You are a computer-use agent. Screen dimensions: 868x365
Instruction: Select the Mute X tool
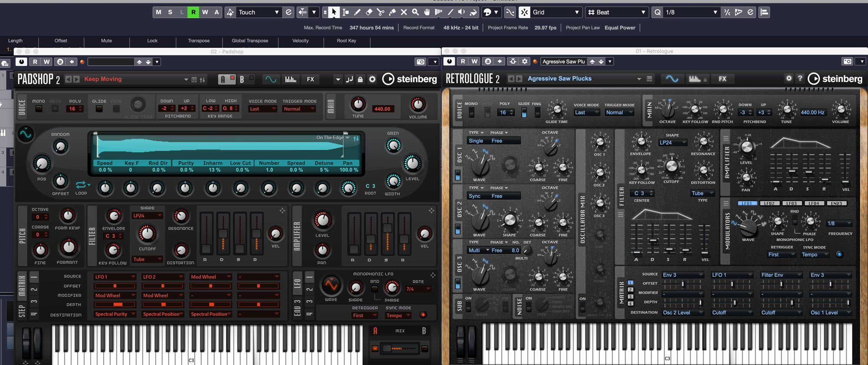[404, 12]
